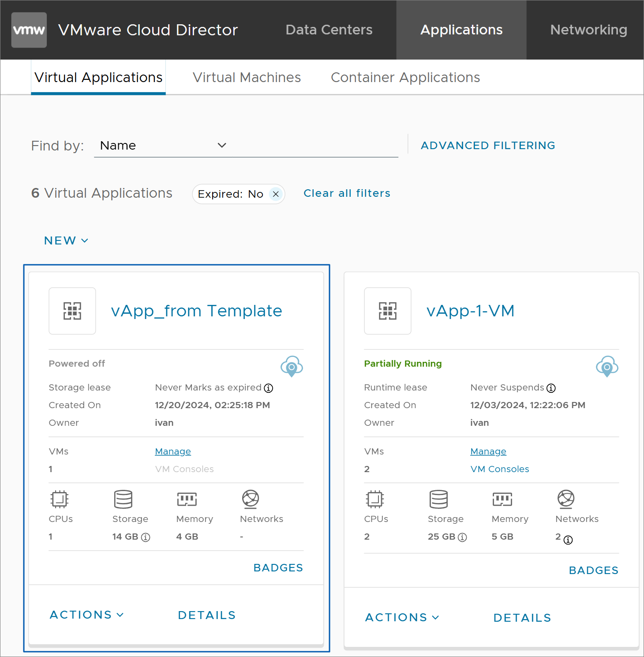
Task: Click the Powered off status text
Action: coord(77,364)
